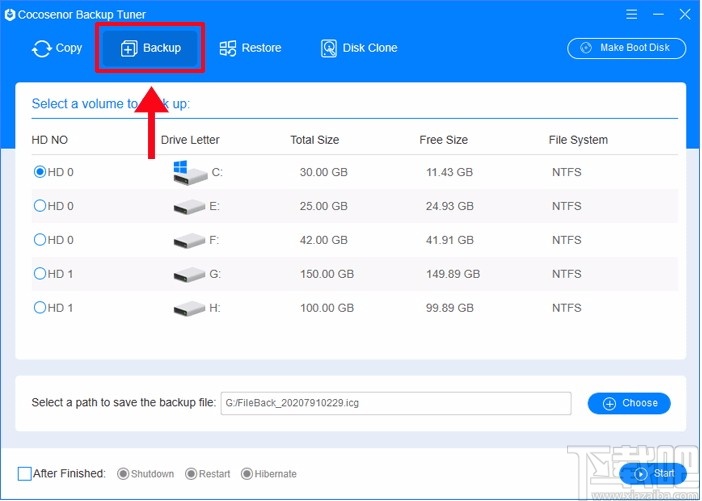Image resolution: width=702 pixels, height=501 pixels.
Task: Click the 41.91 GB free size cell
Action: pos(449,240)
